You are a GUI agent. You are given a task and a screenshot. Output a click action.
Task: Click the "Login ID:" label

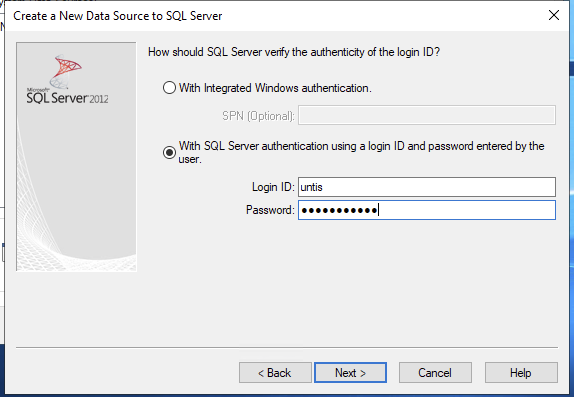click(273, 187)
